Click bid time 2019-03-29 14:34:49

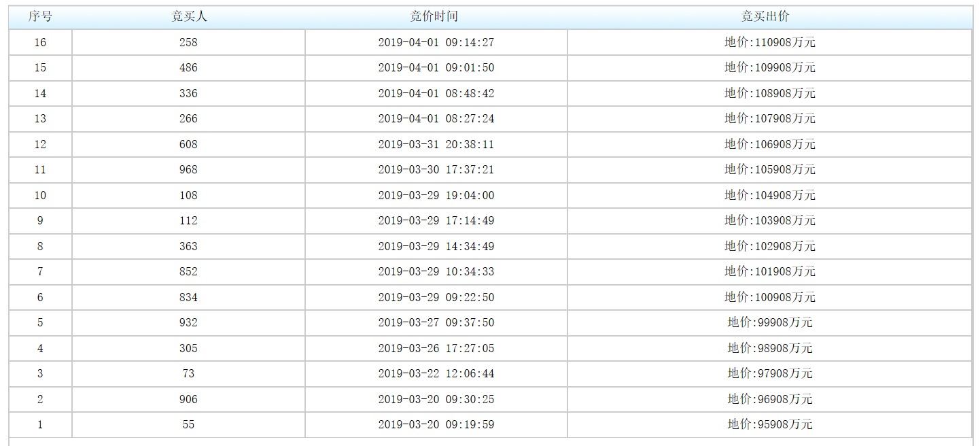436,246
